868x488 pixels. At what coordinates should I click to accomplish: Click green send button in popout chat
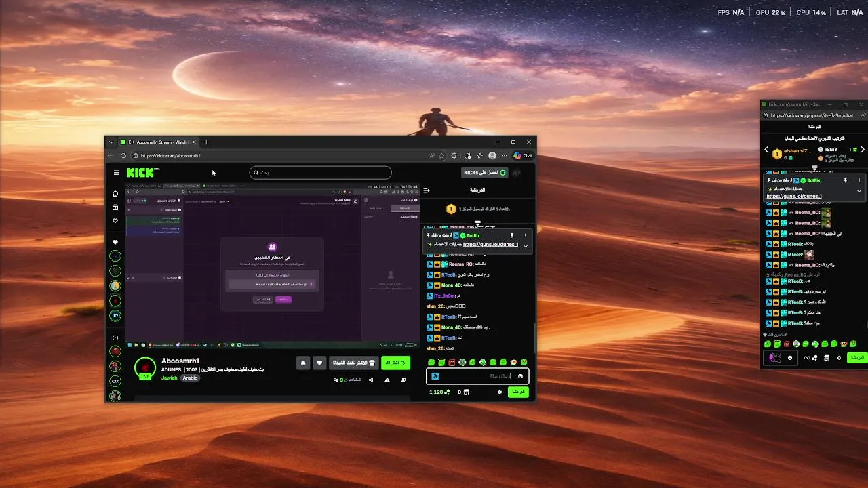[x=857, y=357]
